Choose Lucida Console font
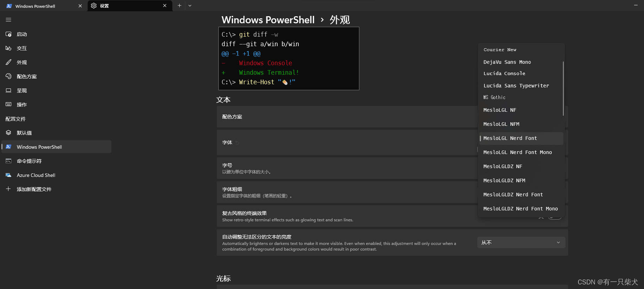The height and width of the screenshot is (289, 644). coord(521,73)
